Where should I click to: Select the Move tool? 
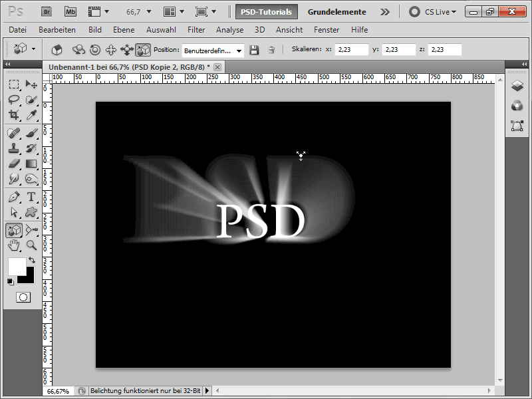[x=31, y=84]
